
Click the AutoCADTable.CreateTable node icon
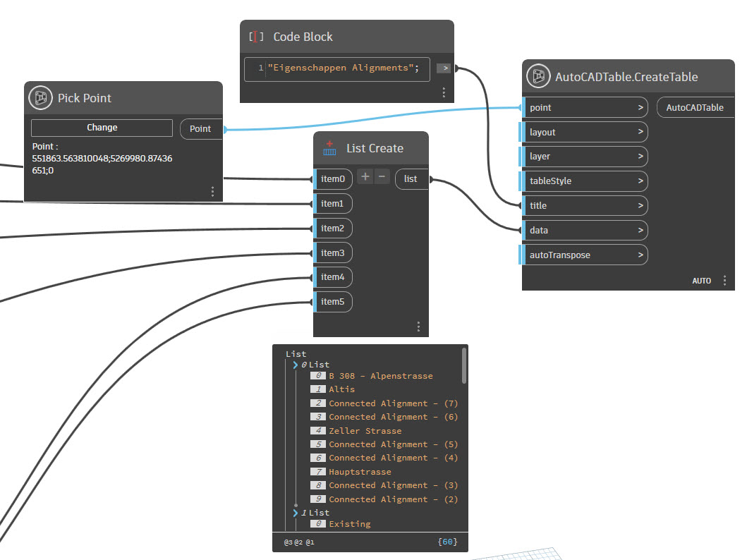[538, 76]
